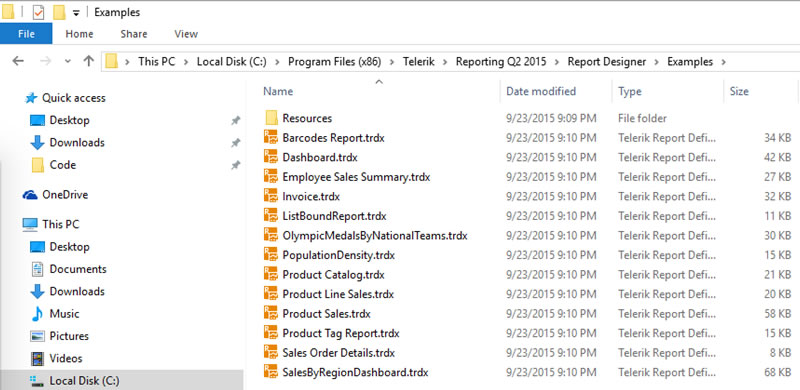Navigate to Report Designer breadcrumb
Image resolution: width=800 pixels, height=390 pixels.
click(x=607, y=62)
